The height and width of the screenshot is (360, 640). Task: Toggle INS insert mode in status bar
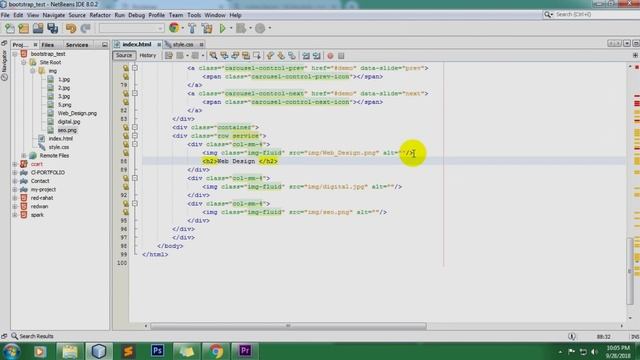click(635, 337)
